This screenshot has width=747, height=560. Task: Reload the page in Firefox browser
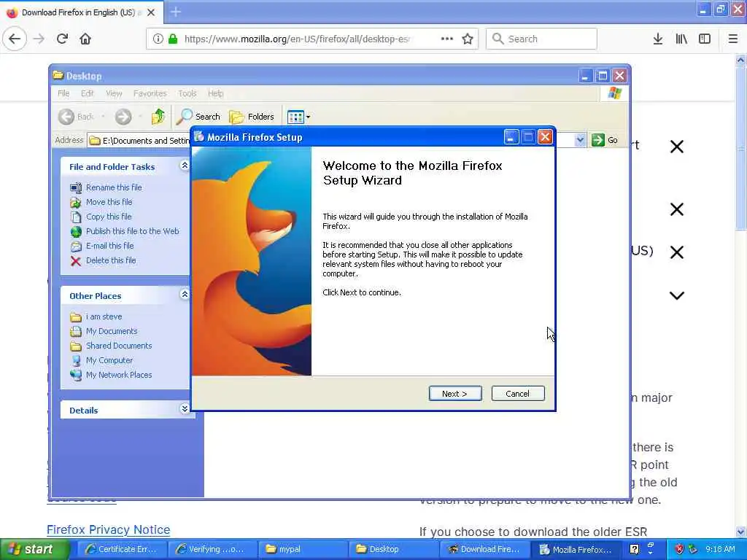[62, 39]
